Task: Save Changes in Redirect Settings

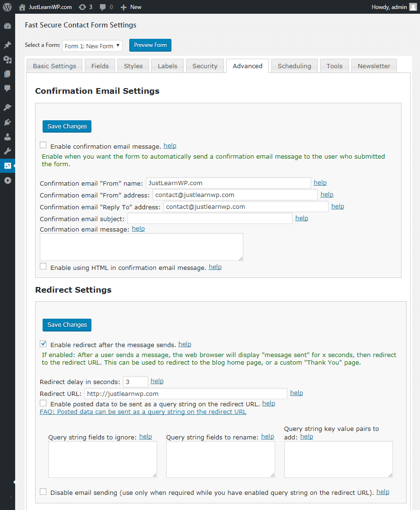Action: [67, 324]
